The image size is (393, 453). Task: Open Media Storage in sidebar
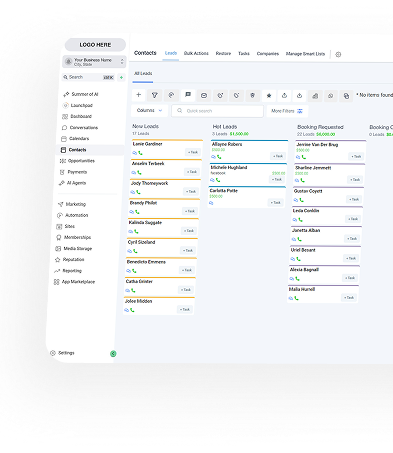[x=73, y=249]
